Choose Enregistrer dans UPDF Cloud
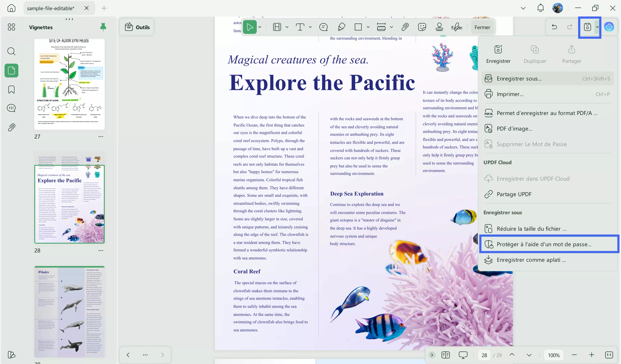Screen dimensions: 621x364 547,179
